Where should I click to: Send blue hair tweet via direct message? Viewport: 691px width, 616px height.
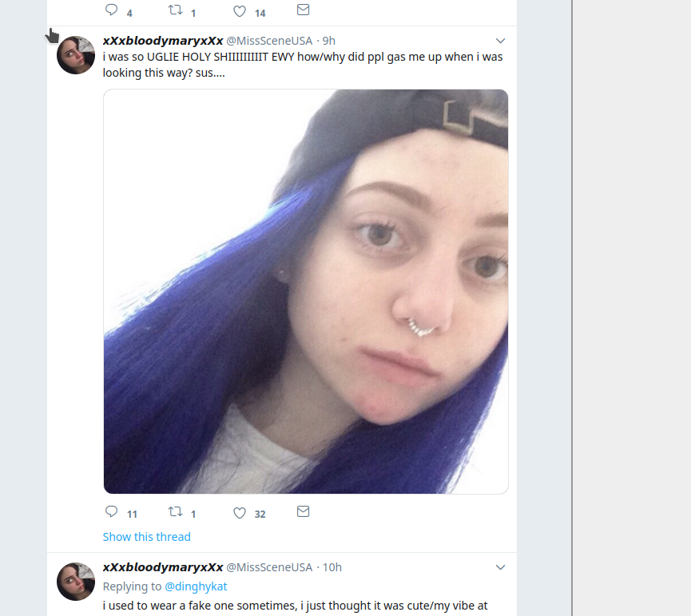[x=304, y=511]
